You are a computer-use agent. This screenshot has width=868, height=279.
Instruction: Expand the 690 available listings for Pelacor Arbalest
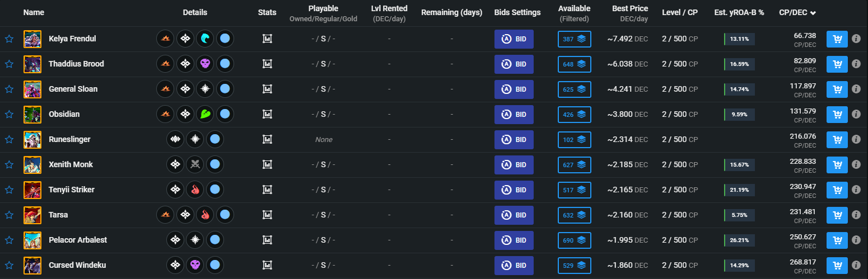(574, 240)
